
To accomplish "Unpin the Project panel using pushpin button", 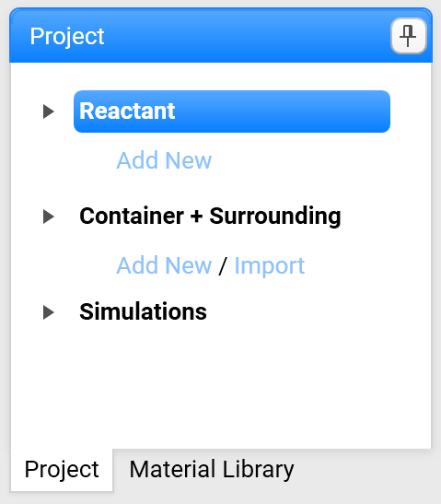I will [408, 36].
